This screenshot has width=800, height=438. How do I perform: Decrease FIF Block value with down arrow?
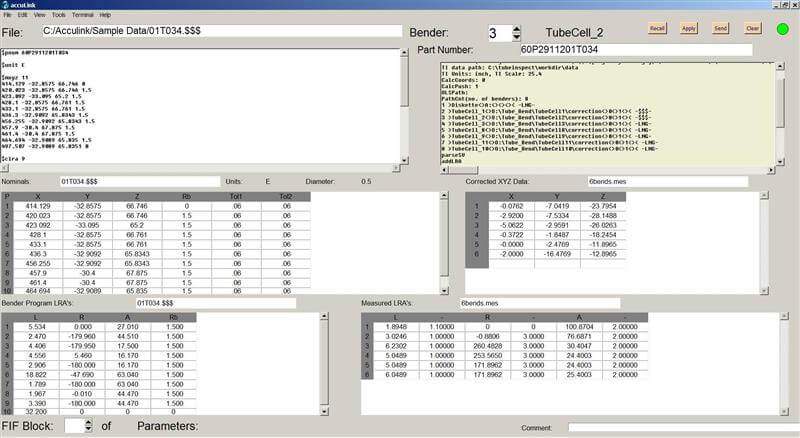pyautogui.click(x=89, y=429)
